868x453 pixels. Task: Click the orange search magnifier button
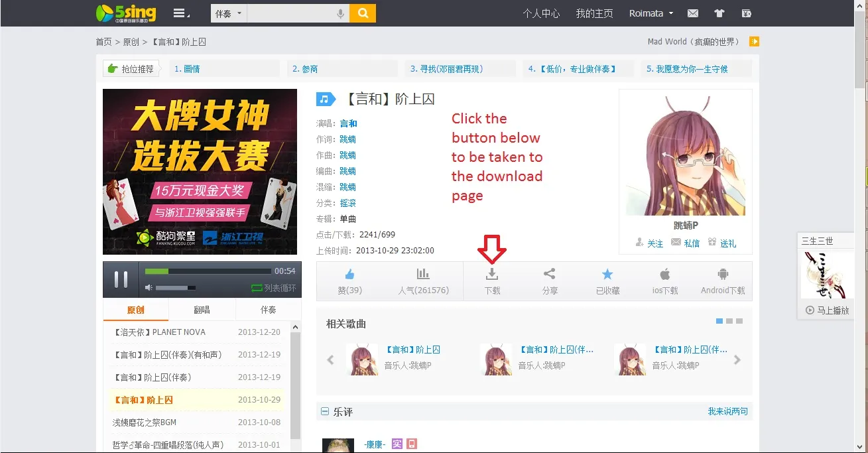363,13
